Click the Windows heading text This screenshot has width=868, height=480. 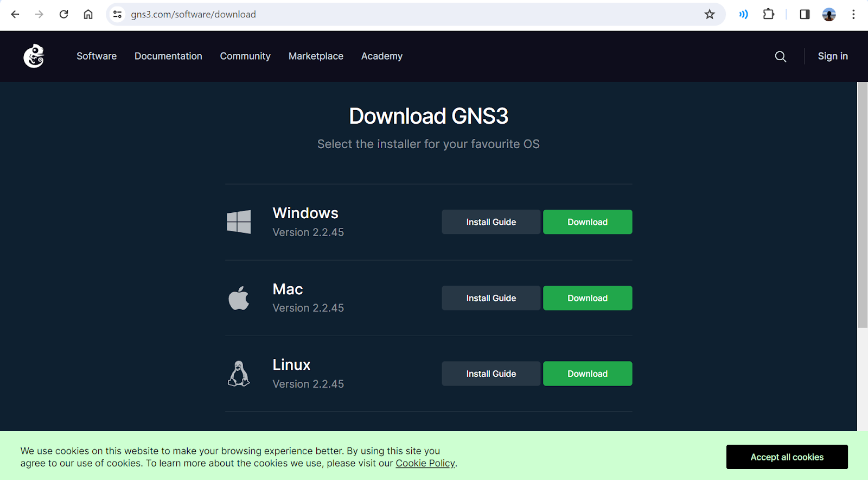[305, 213]
